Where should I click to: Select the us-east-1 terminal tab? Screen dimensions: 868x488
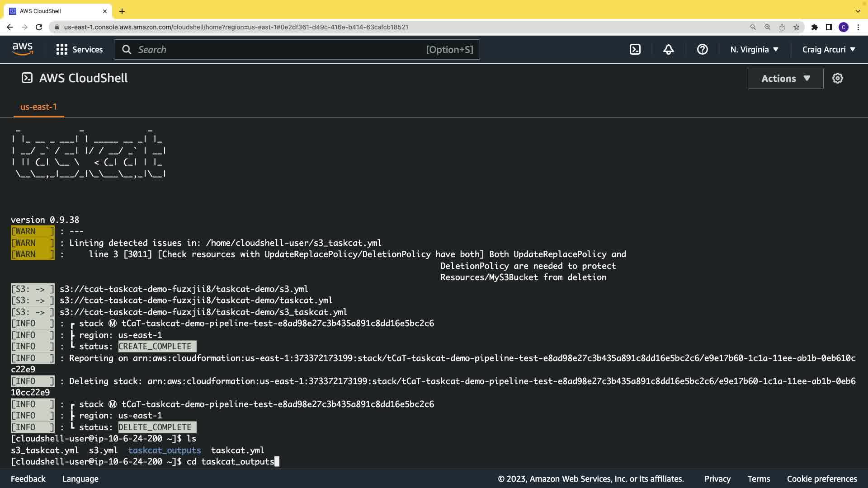pyautogui.click(x=38, y=107)
